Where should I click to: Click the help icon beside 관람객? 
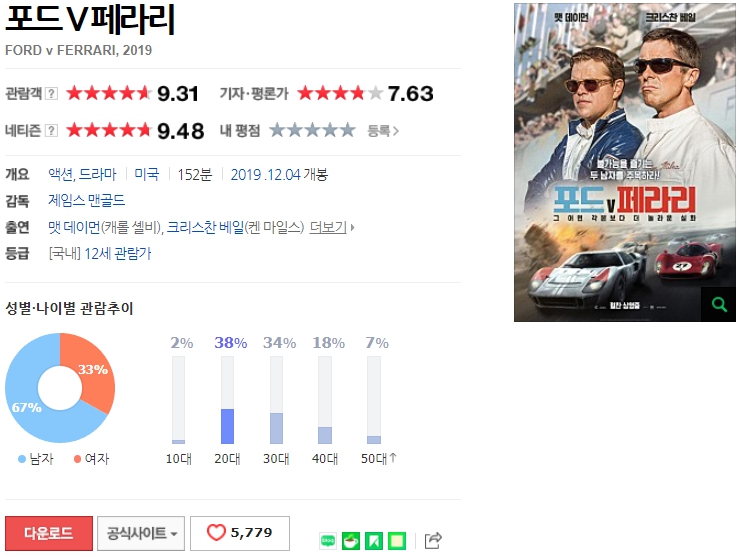click(x=51, y=93)
